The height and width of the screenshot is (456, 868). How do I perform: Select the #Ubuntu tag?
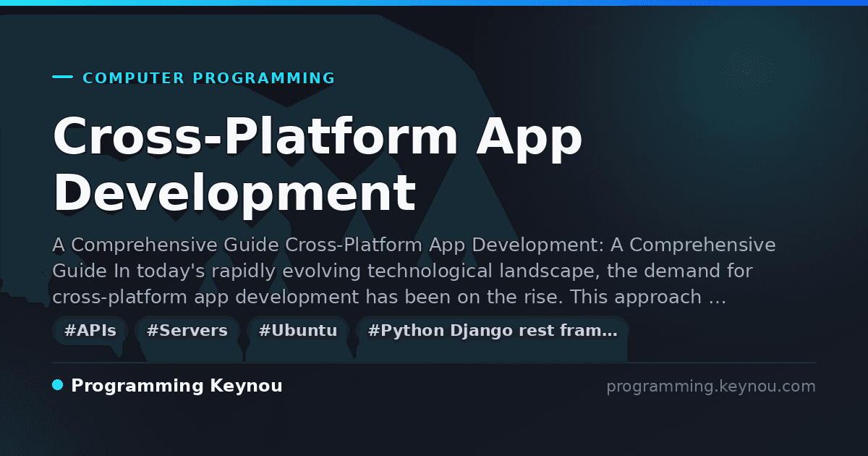point(298,331)
